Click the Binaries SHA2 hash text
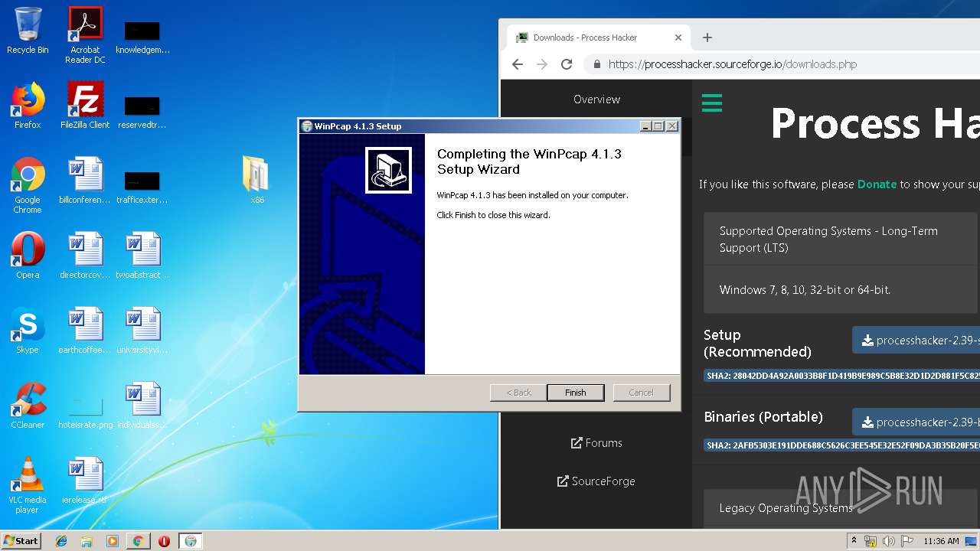980x551 pixels. pyautogui.click(x=842, y=445)
